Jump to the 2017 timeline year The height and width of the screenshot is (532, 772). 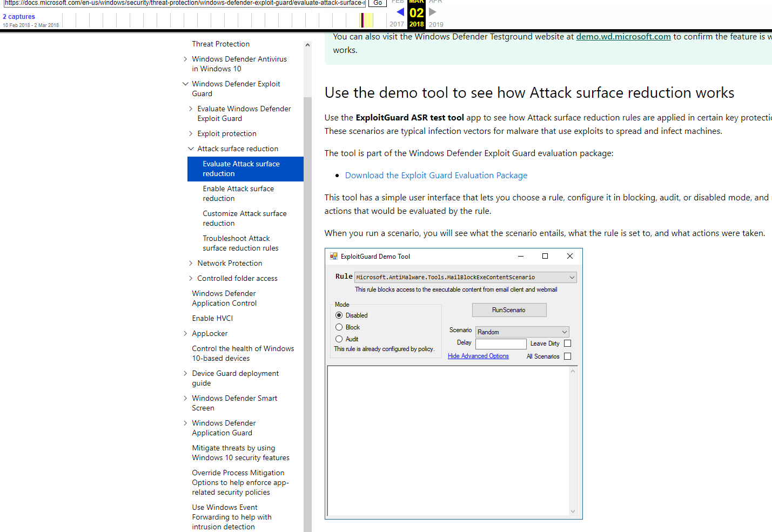(397, 24)
